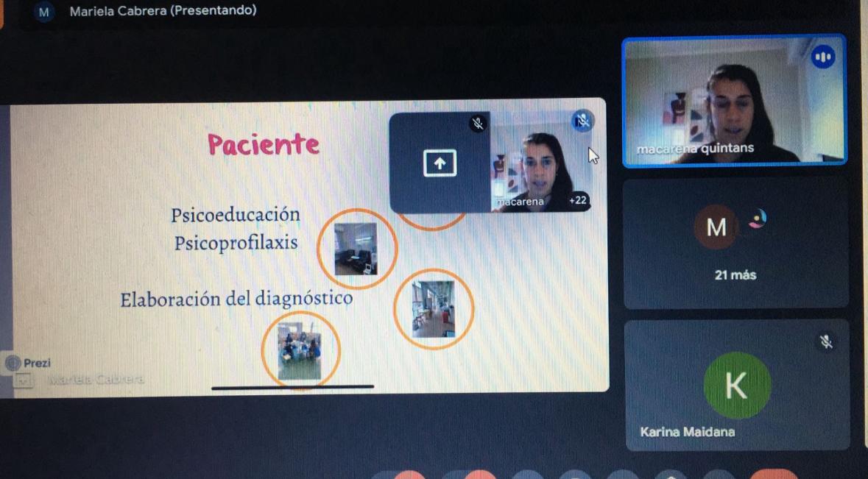Click the Paciente heading on the presentation slide

point(264,146)
